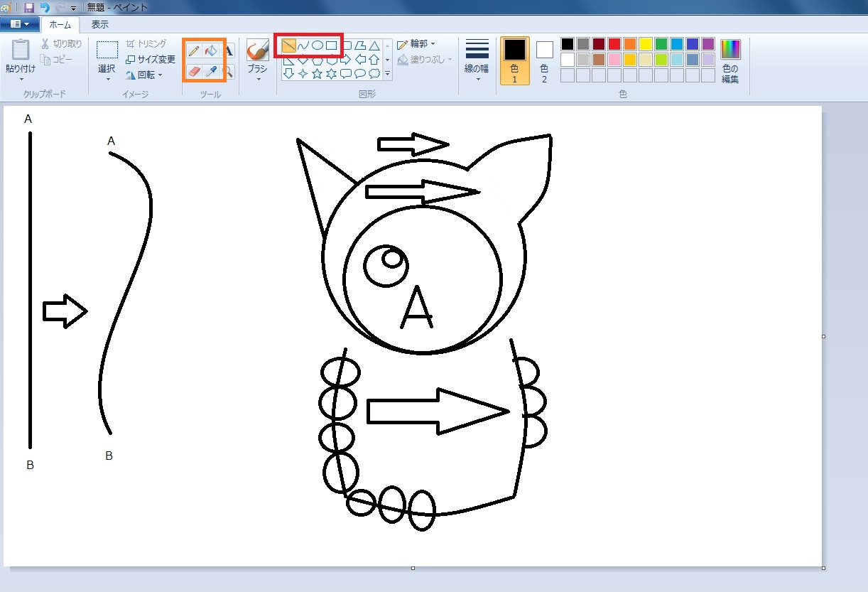
Task: Open 色の編集 (edit colors) dialog
Action: [x=730, y=60]
